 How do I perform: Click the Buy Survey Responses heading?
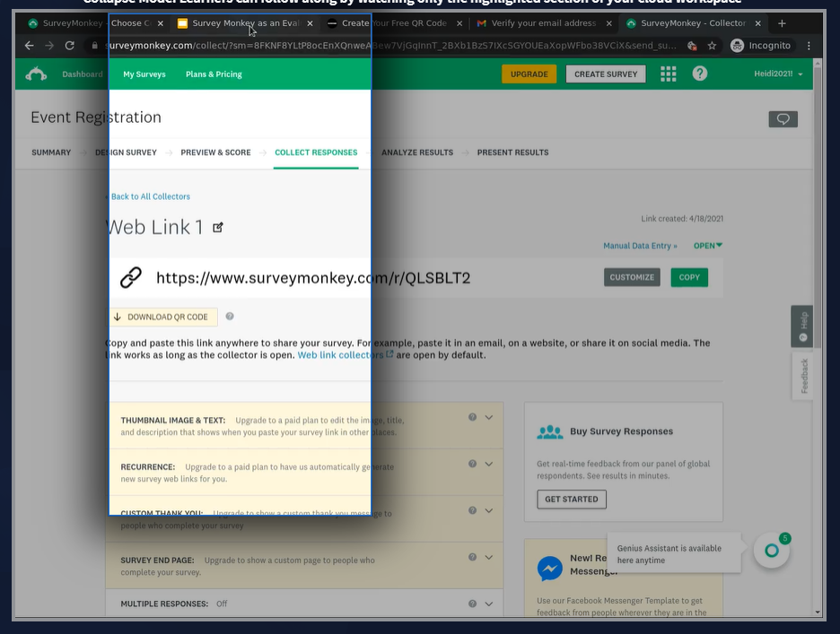pos(621,431)
